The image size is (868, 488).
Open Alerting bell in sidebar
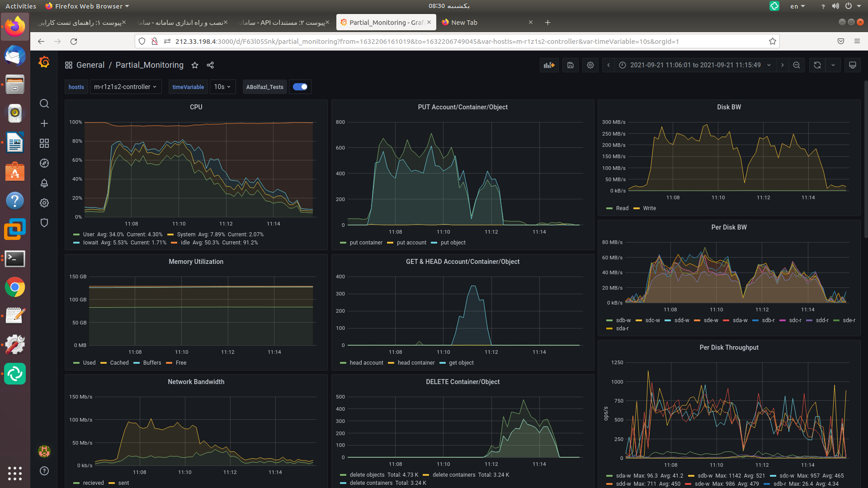coord(44,183)
